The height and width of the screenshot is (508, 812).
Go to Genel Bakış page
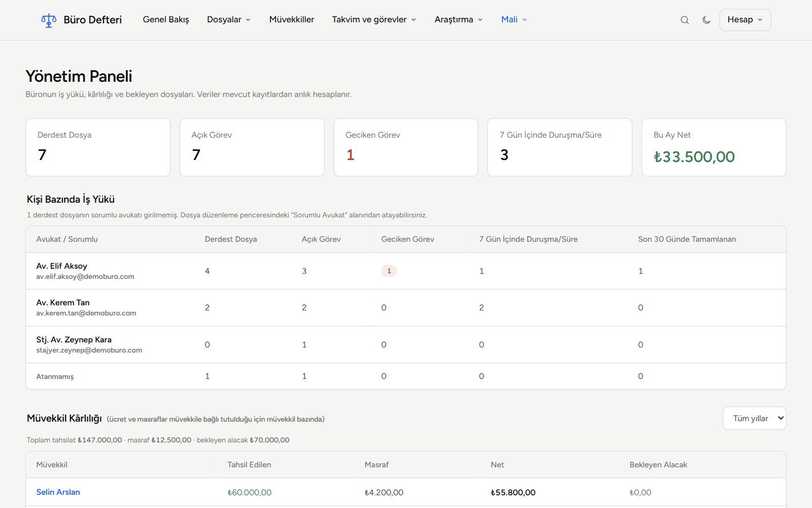coord(166,19)
